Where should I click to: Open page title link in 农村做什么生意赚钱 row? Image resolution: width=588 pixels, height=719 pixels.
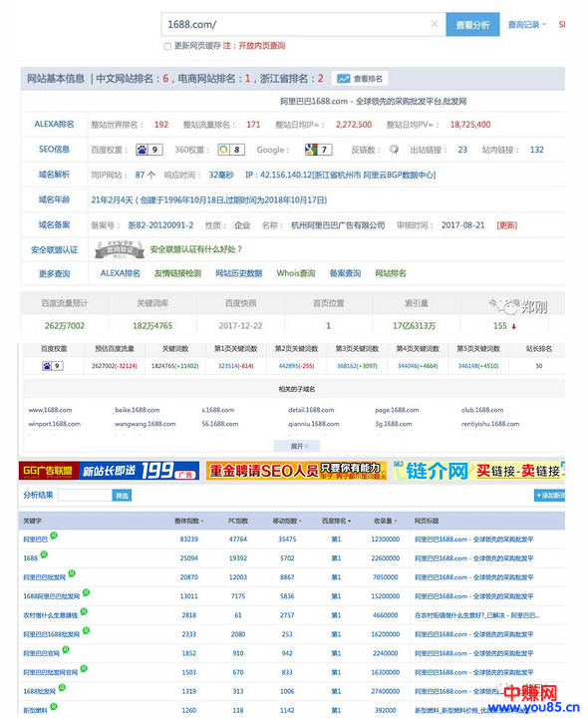coord(476,615)
